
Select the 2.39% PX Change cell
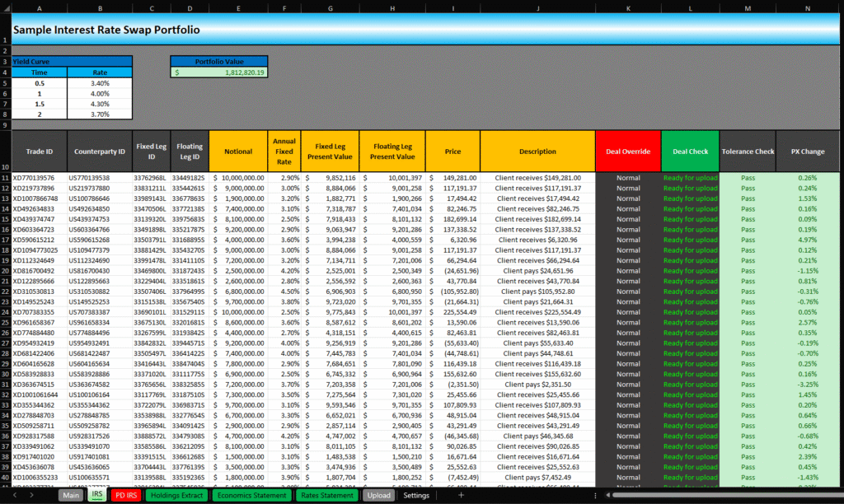pos(808,457)
